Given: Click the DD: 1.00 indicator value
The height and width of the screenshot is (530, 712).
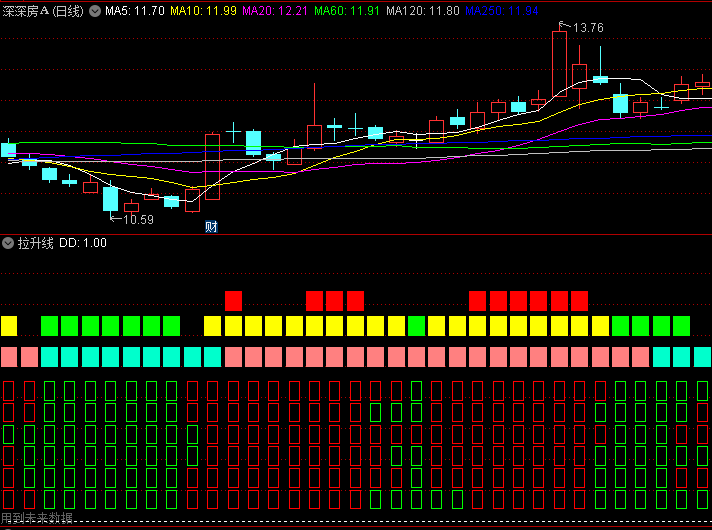Looking at the screenshot, I should click(83, 243).
